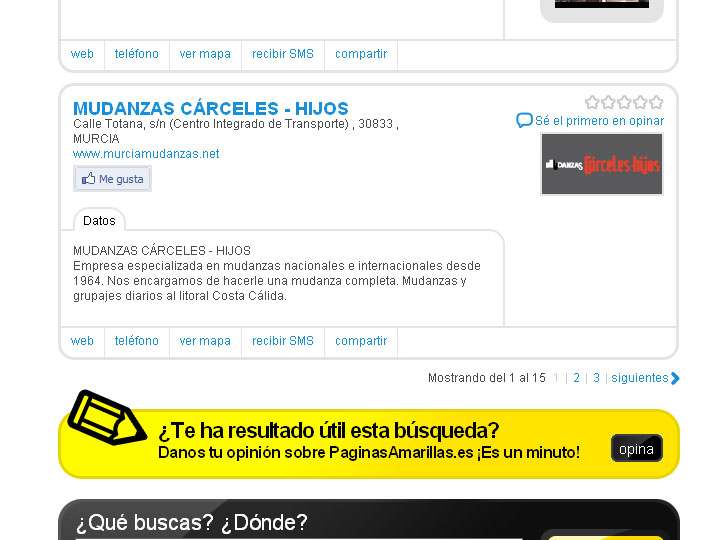Viewport: 720px width, 540px height.
Task: Click the siguientes pagination link
Action: coord(639,378)
